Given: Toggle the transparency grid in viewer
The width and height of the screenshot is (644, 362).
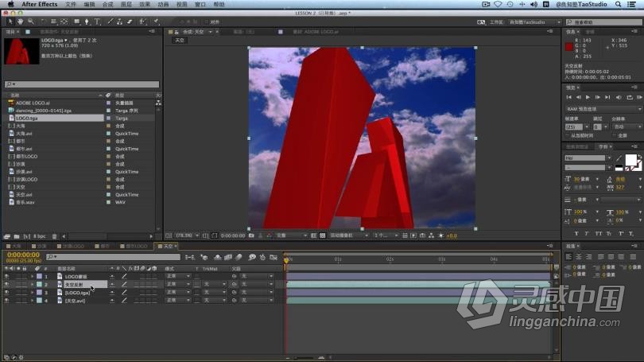Looking at the screenshot, I should pos(323,235).
